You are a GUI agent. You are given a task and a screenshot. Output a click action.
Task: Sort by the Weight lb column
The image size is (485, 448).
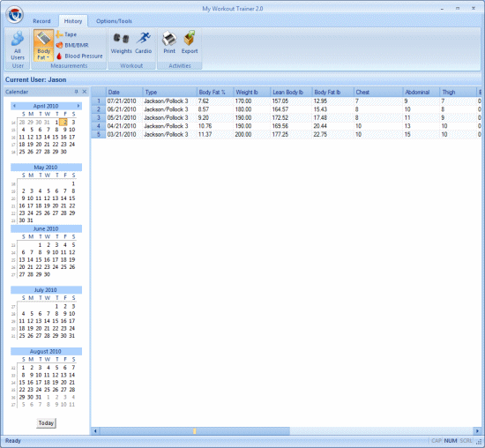[252, 93]
